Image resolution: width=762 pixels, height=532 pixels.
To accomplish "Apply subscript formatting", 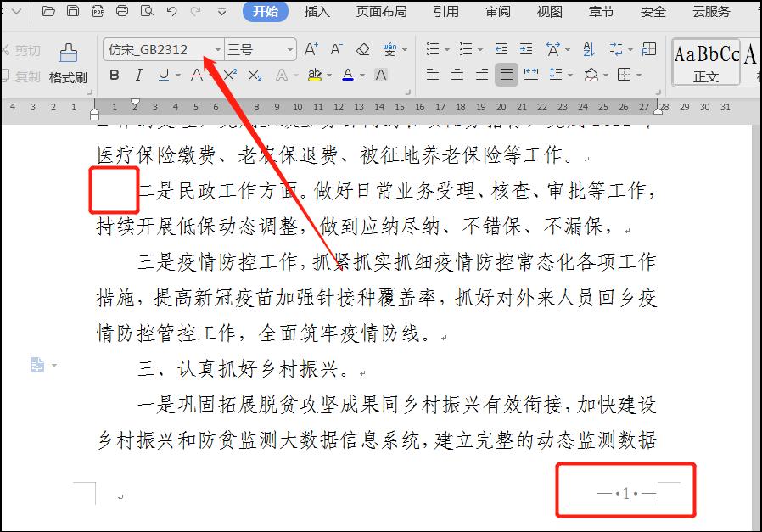I will coord(253,75).
